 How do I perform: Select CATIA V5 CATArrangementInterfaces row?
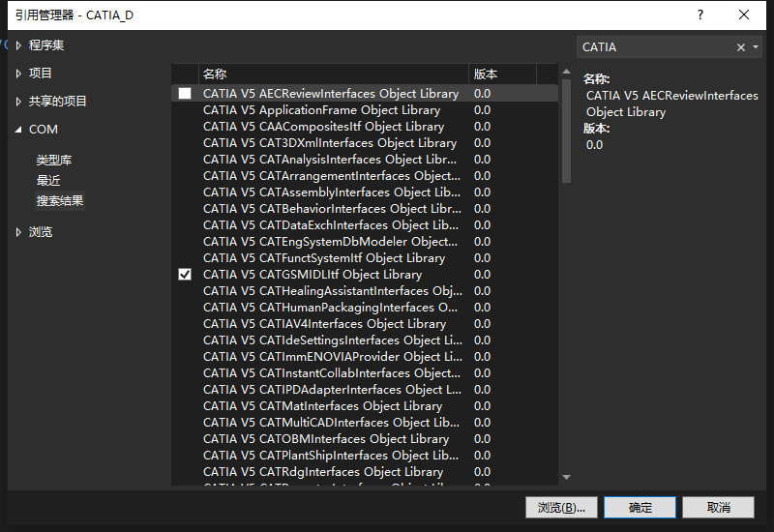(365, 176)
